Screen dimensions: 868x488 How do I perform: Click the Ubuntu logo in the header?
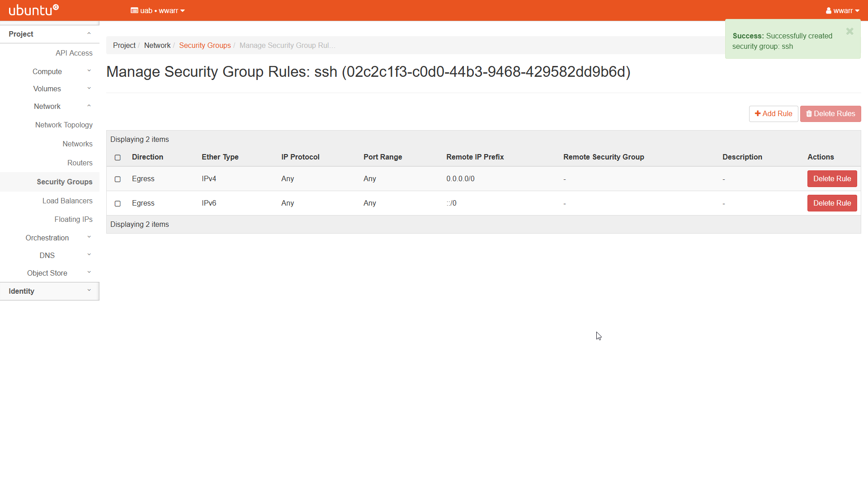click(34, 10)
